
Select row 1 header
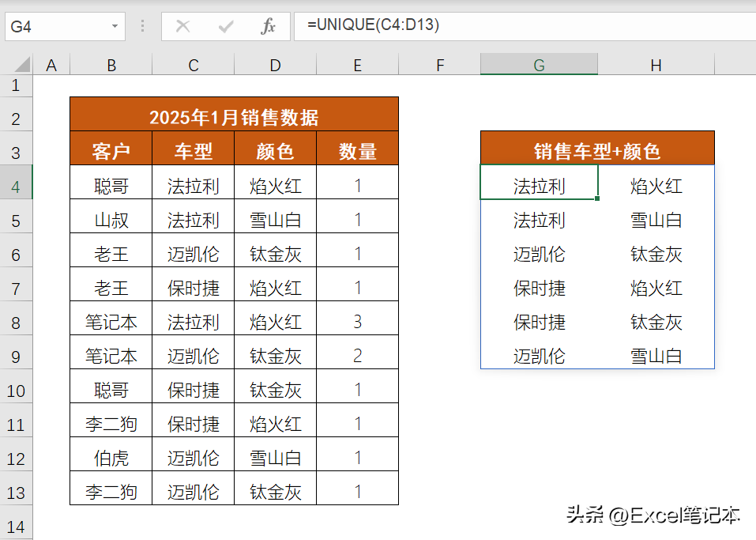(16, 85)
